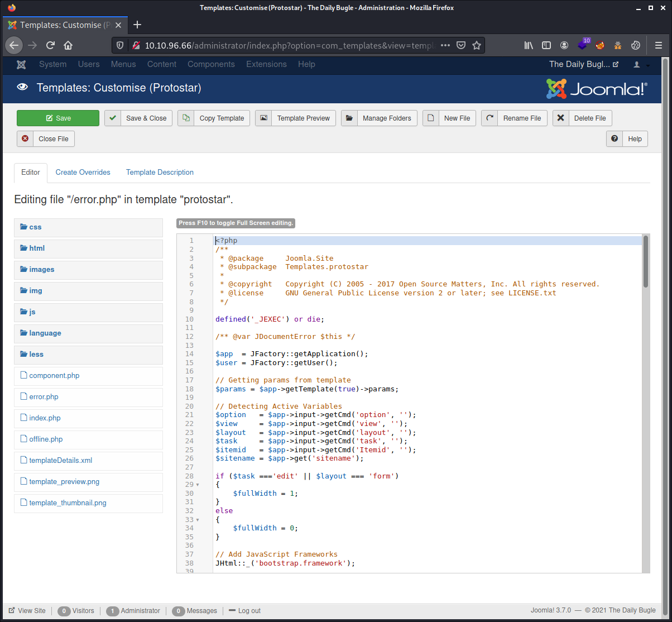
Task: Go back with the Firefox back arrow
Action: pos(15,45)
